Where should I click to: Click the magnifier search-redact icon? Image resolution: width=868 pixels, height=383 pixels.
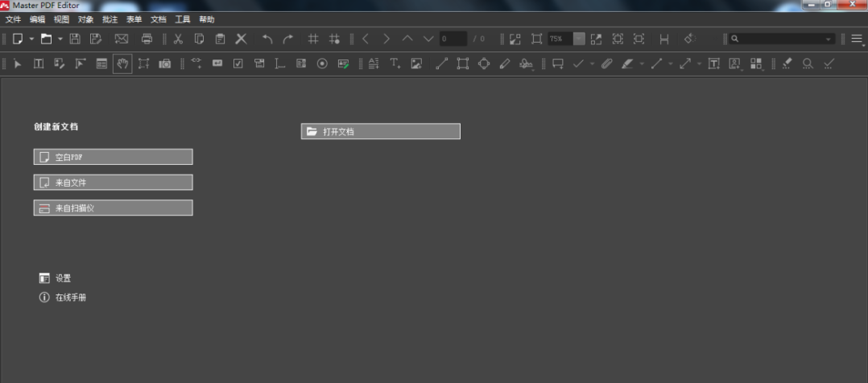(808, 64)
